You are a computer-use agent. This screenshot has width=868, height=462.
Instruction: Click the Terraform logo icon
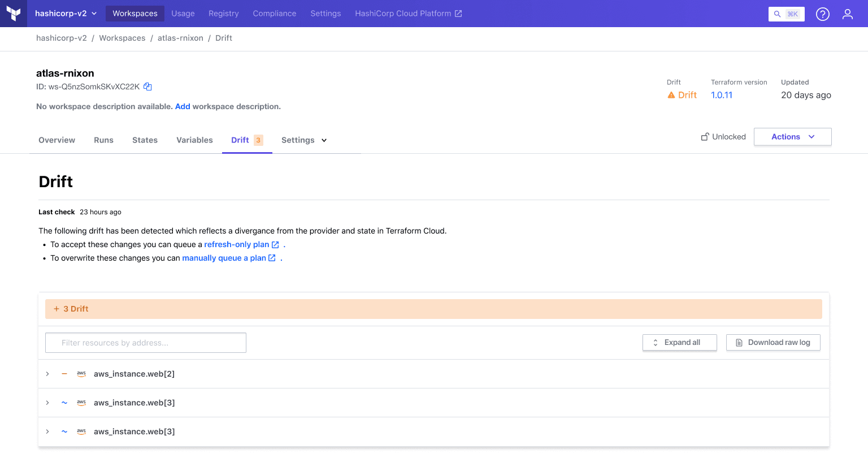coord(14,14)
